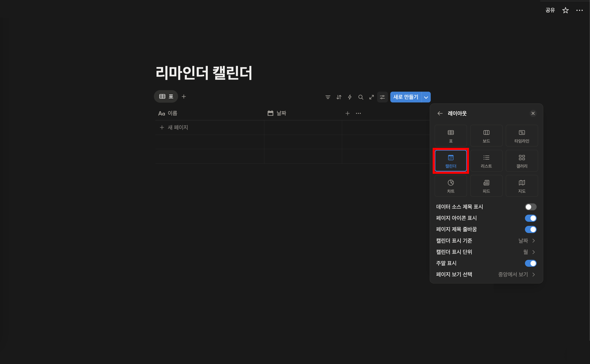Click the view settings sliders icon

(x=382, y=97)
